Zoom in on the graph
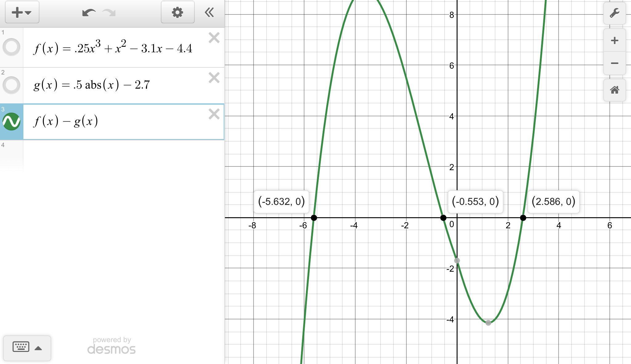The width and height of the screenshot is (631, 364). click(614, 41)
